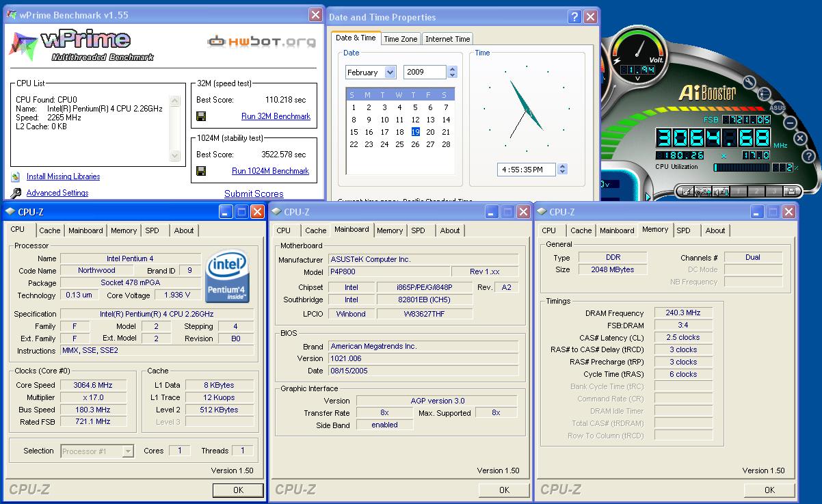Switch to Time Zone tab
Image resolution: width=822 pixels, height=504 pixels.
tap(401, 39)
